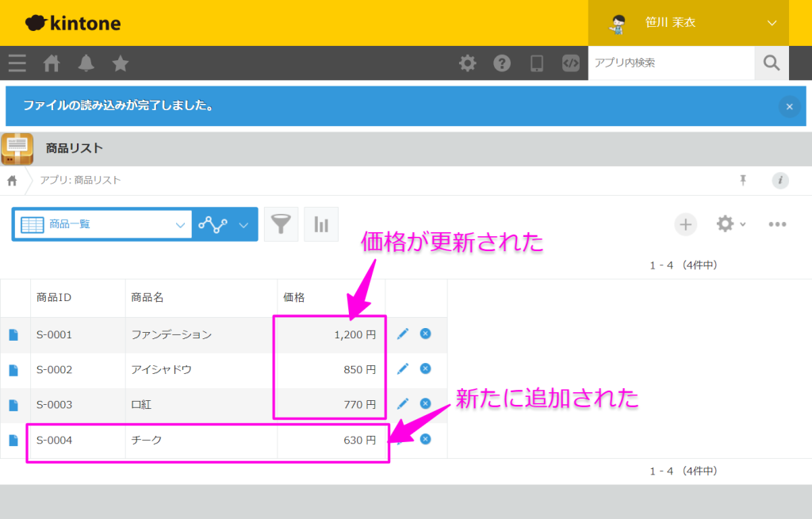Screen dimensions: 812x519
Task: Open the hamburger navigation menu
Action: [x=17, y=63]
